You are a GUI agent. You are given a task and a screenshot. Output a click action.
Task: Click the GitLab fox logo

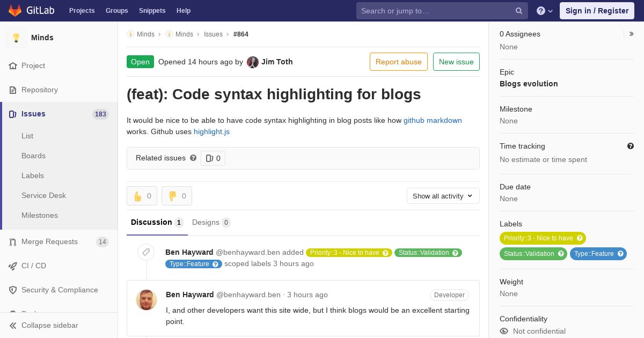15,10
